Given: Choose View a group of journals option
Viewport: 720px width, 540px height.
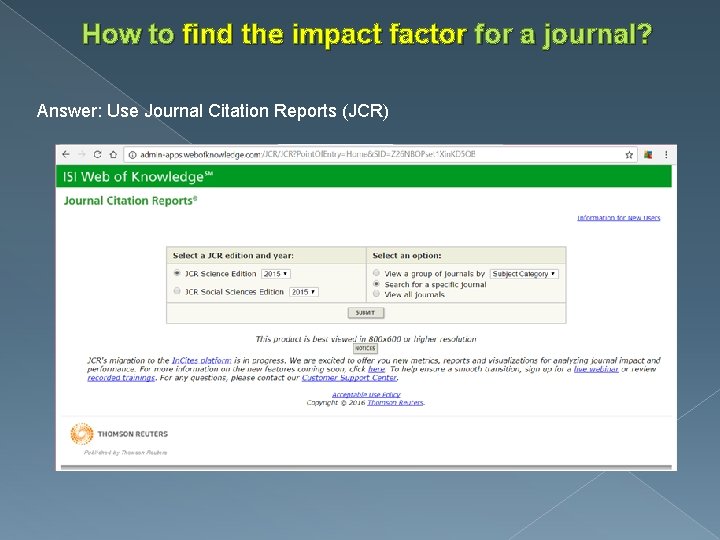Looking at the screenshot, I should click(x=376, y=273).
